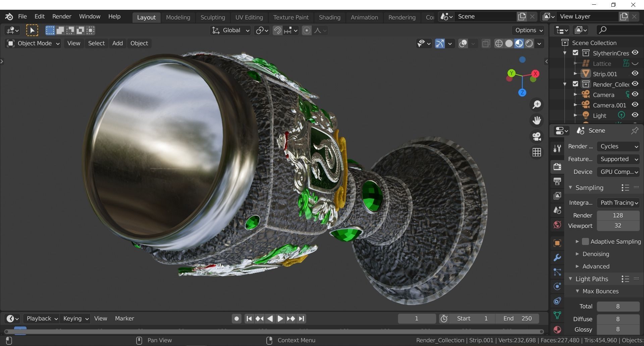The image size is (644, 346).
Task: Hide the Light object eye icon
Action: click(x=635, y=115)
